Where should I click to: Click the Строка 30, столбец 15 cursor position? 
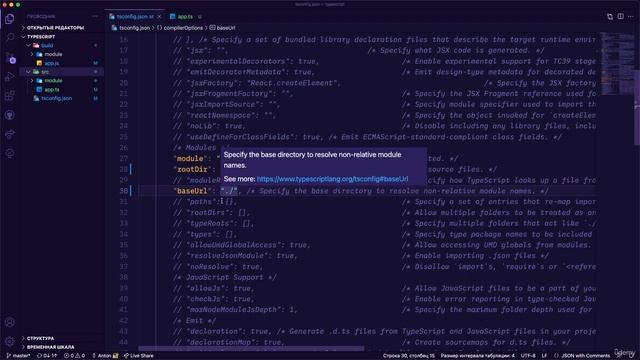click(409, 356)
